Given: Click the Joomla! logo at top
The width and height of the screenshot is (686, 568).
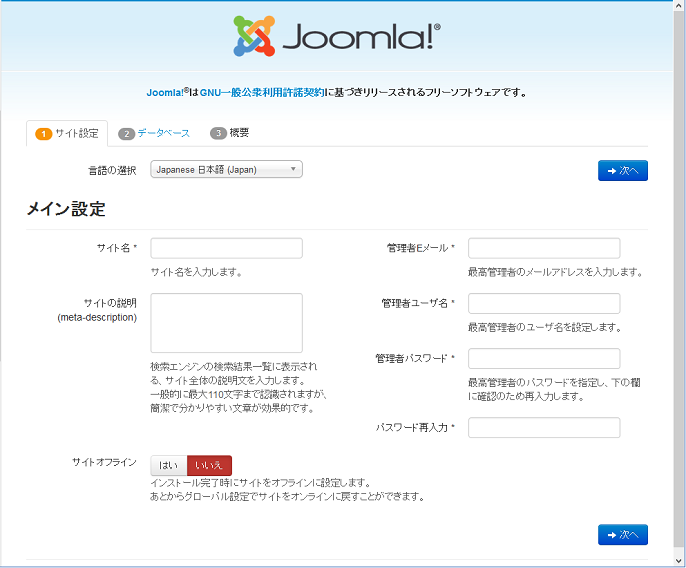Looking at the screenshot, I should tap(335, 37).
